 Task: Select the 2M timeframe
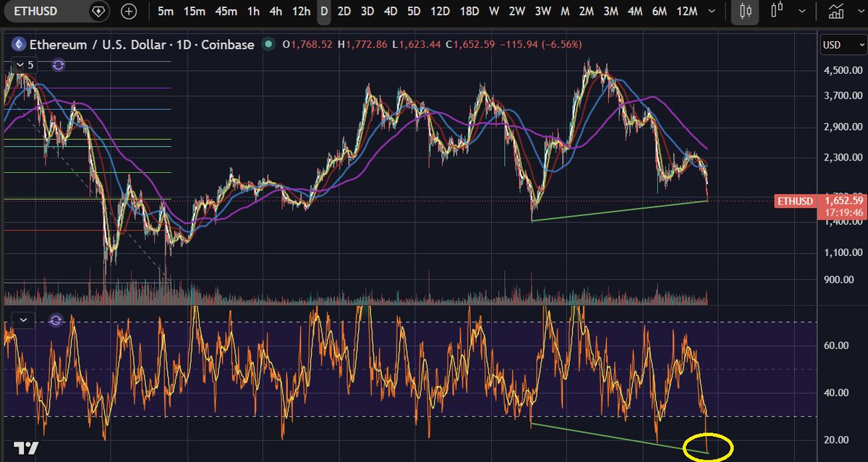coord(587,12)
